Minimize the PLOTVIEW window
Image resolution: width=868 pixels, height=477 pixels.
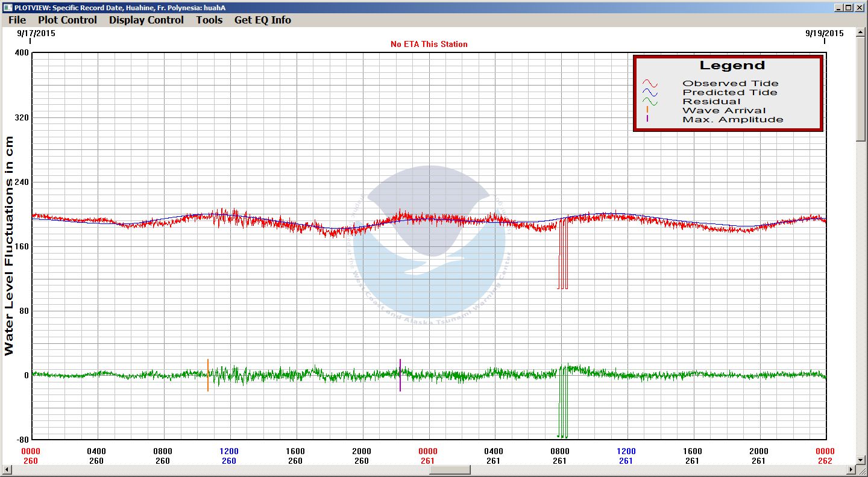click(x=838, y=7)
